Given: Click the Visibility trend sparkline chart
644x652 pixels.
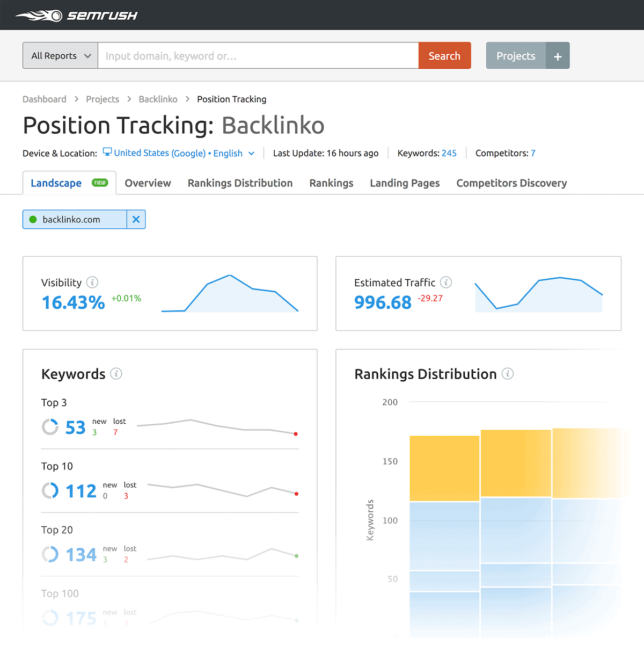Looking at the screenshot, I should [x=230, y=293].
